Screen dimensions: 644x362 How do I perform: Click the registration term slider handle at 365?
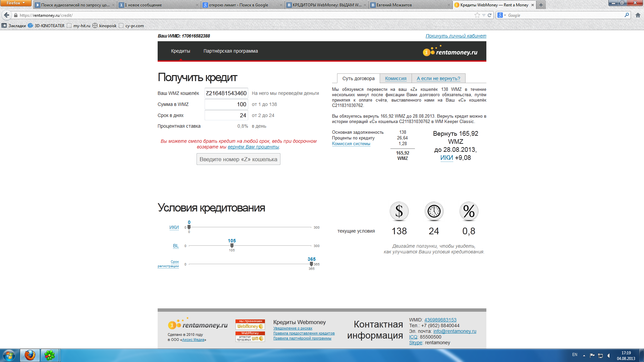click(x=311, y=264)
